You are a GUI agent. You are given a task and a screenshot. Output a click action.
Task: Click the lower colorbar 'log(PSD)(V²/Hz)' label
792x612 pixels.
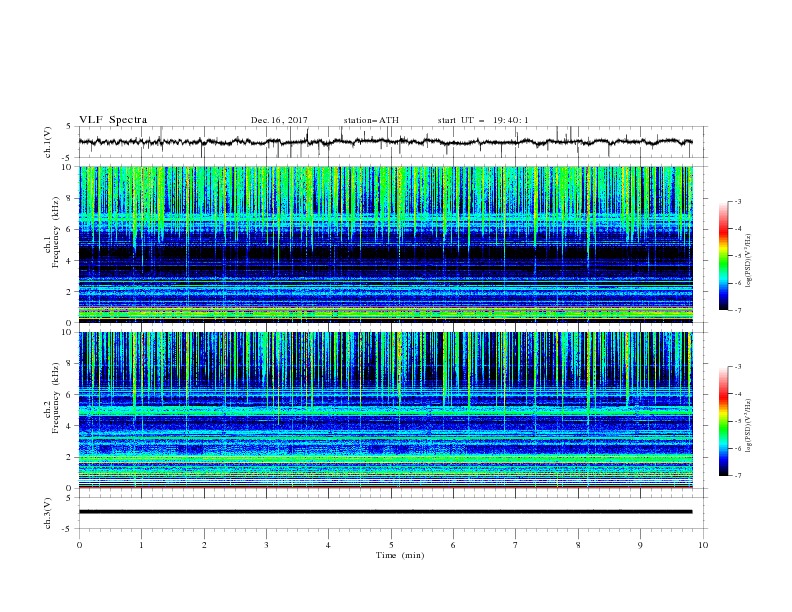749,426
